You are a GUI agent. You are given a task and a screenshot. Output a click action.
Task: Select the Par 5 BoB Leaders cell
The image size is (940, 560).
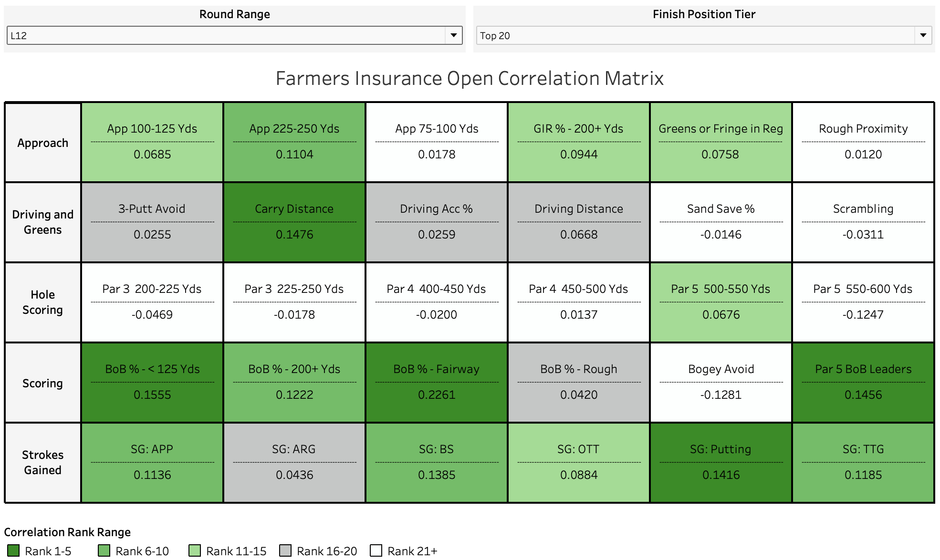click(x=863, y=383)
